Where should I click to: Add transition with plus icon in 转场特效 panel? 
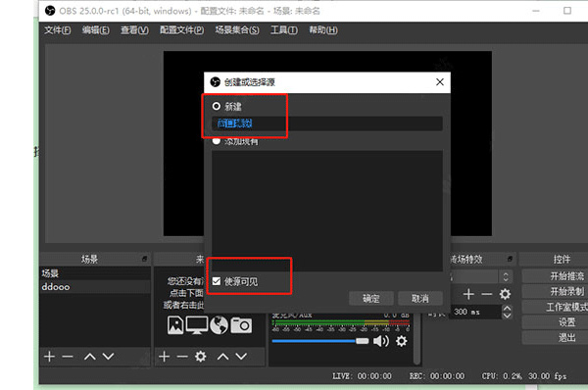coord(468,294)
